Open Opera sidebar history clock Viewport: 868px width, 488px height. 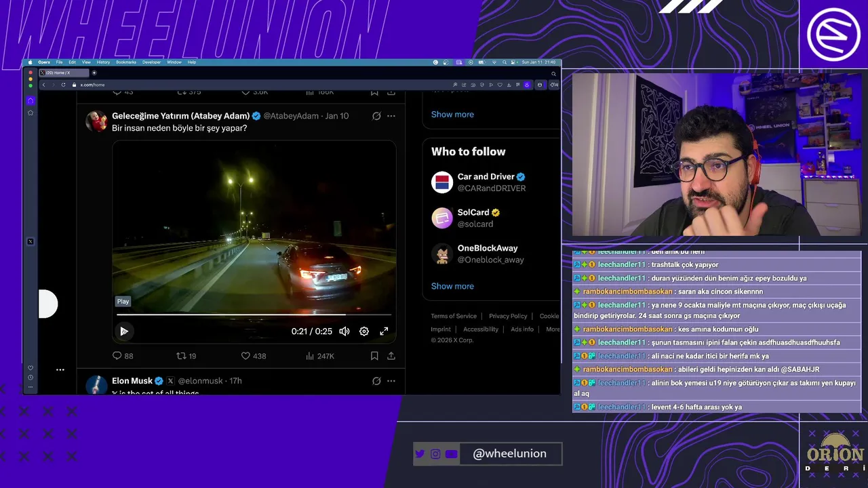(x=31, y=378)
